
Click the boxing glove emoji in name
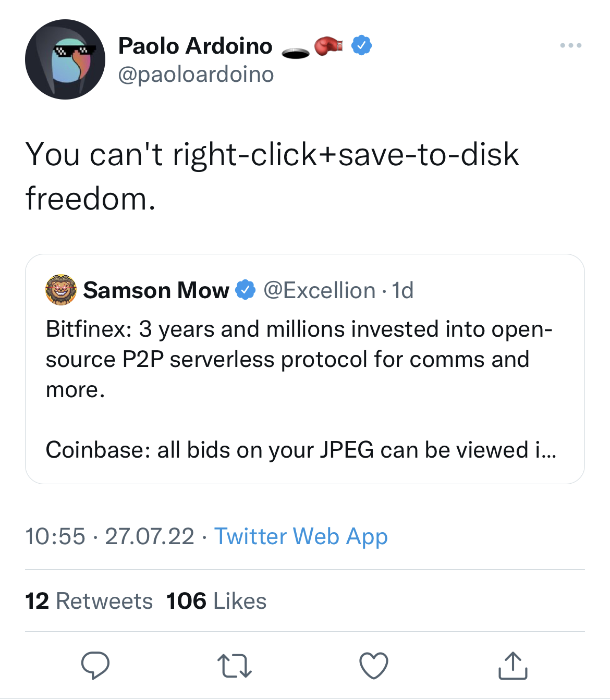328,46
